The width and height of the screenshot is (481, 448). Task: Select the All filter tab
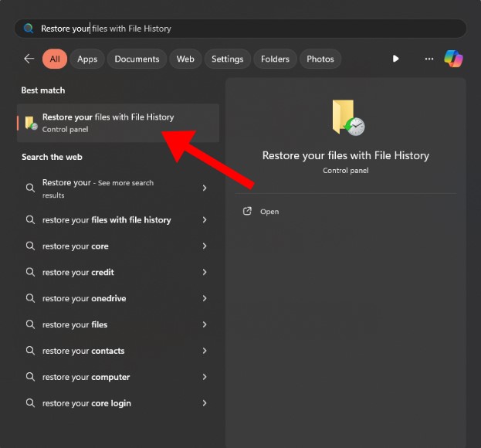[x=55, y=59]
